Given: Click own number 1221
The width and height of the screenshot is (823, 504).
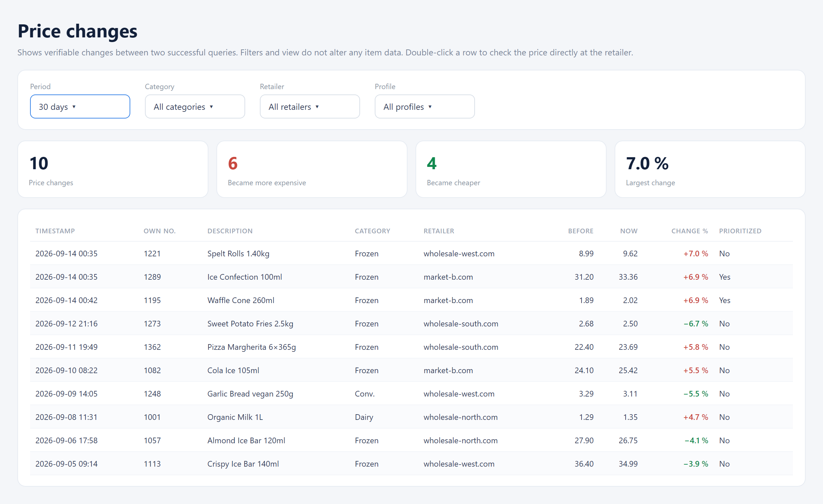Looking at the screenshot, I should pos(152,253).
